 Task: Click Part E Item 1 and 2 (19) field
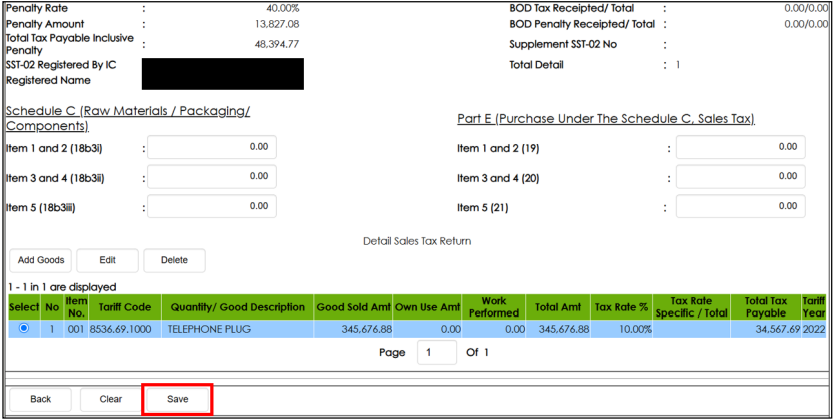coord(740,148)
